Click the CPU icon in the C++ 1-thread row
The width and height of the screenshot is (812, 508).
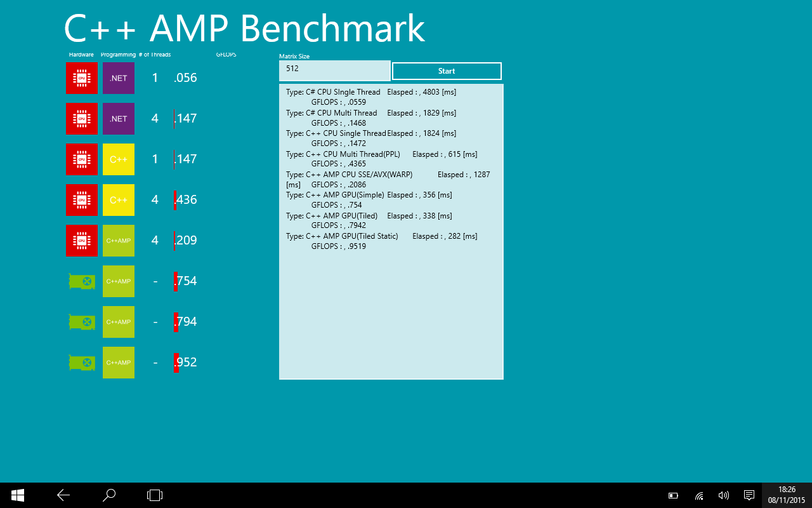pyautogui.click(x=82, y=159)
